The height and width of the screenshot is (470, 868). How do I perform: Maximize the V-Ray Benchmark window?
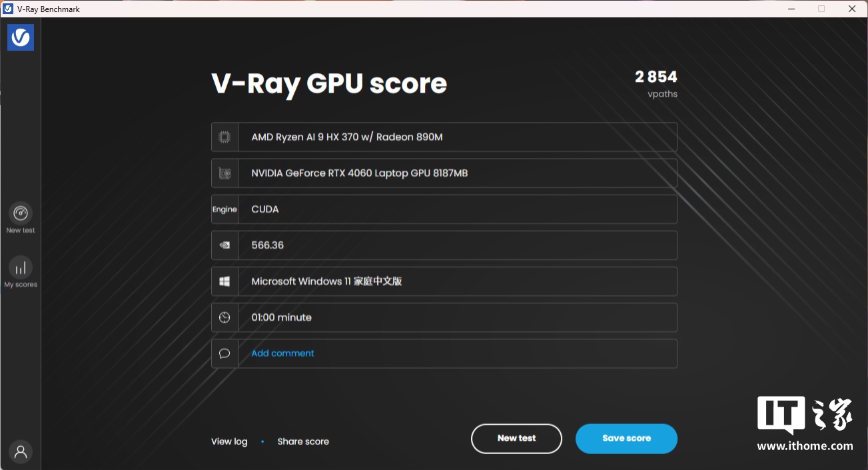coord(821,9)
